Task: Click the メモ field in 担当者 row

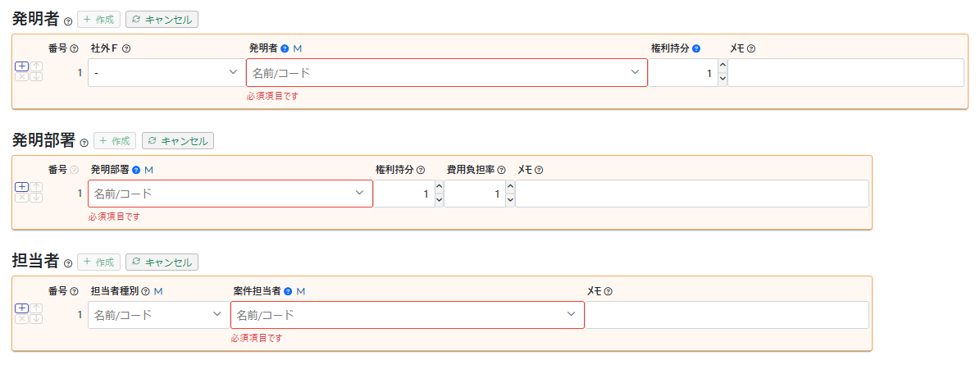Action: (727, 315)
